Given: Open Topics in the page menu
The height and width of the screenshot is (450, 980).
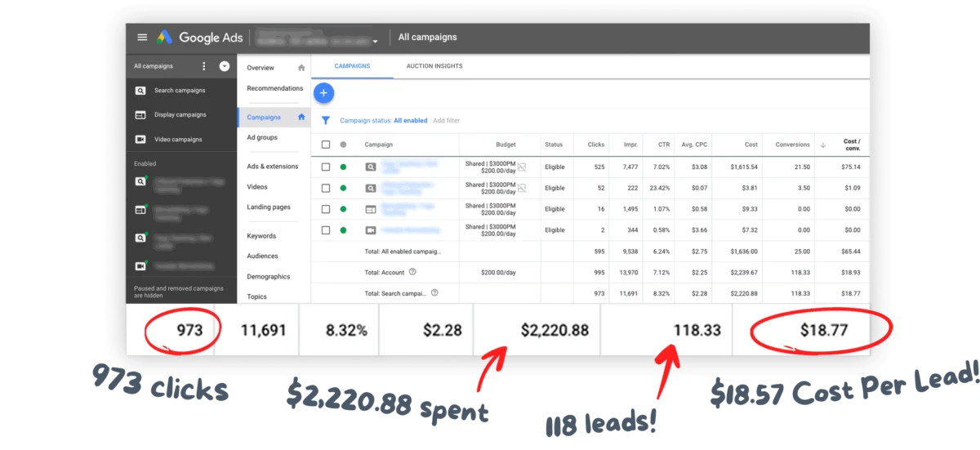Looking at the screenshot, I should tap(256, 297).
